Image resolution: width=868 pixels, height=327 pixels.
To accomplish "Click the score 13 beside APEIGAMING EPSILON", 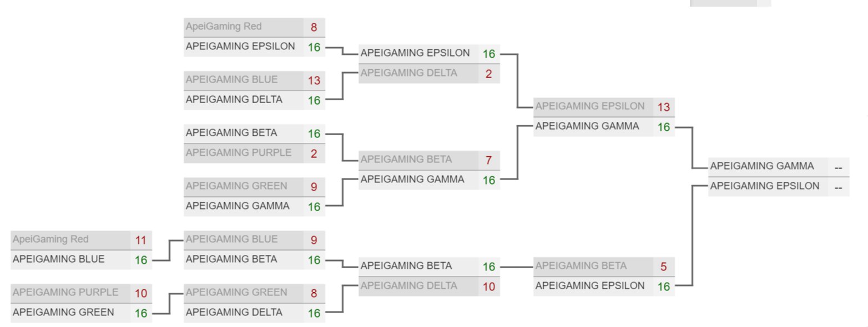I will pyautogui.click(x=663, y=107).
